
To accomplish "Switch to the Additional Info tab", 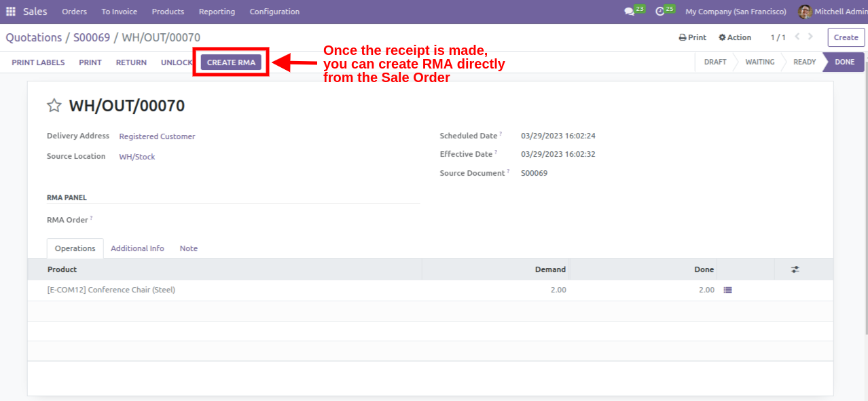I will tap(137, 248).
